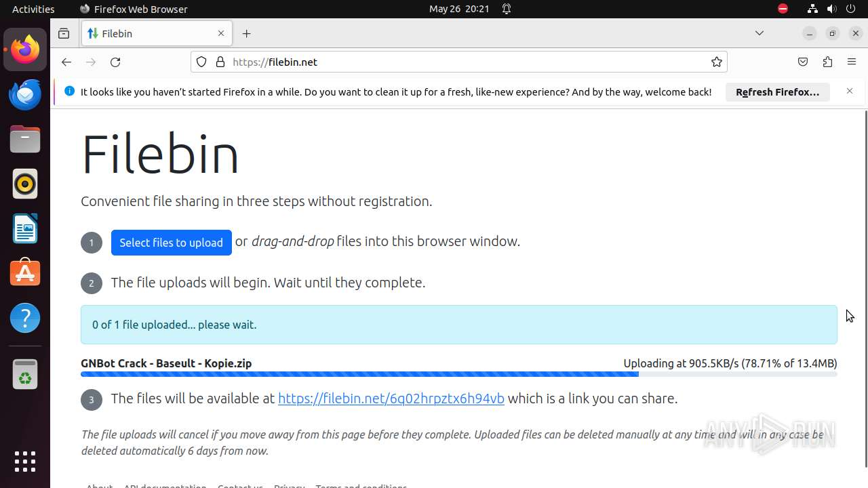Open Firefox Web Browser app menu
The width and height of the screenshot is (868, 488).
[x=134, y=9]
